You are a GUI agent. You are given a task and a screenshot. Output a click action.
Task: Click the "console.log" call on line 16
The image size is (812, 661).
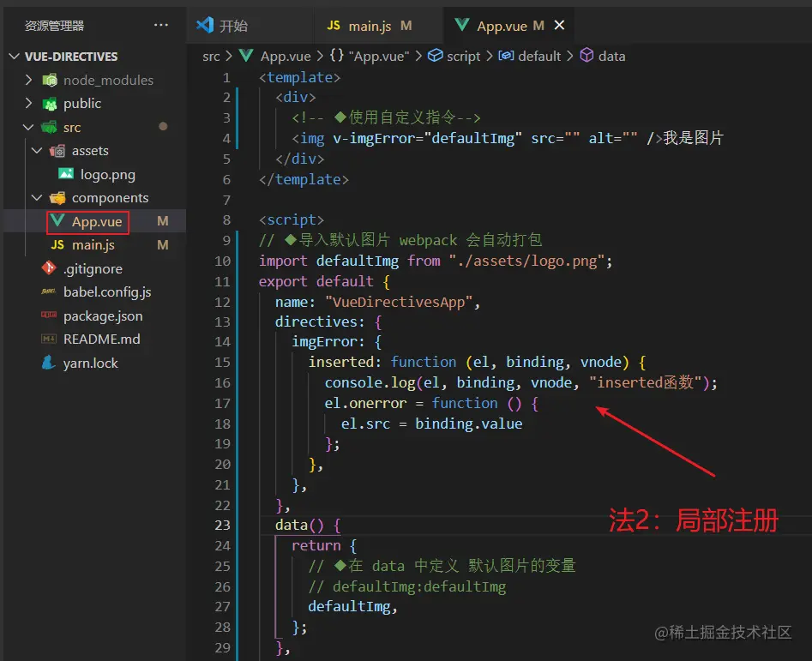tap(370, 382)
